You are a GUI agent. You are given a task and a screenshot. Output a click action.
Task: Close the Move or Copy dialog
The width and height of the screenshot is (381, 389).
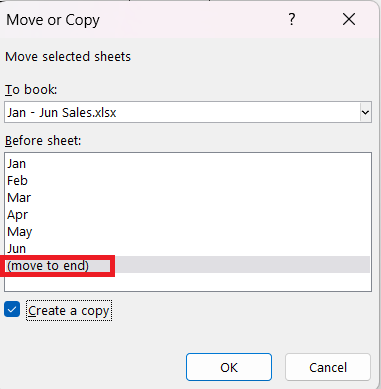349,20
